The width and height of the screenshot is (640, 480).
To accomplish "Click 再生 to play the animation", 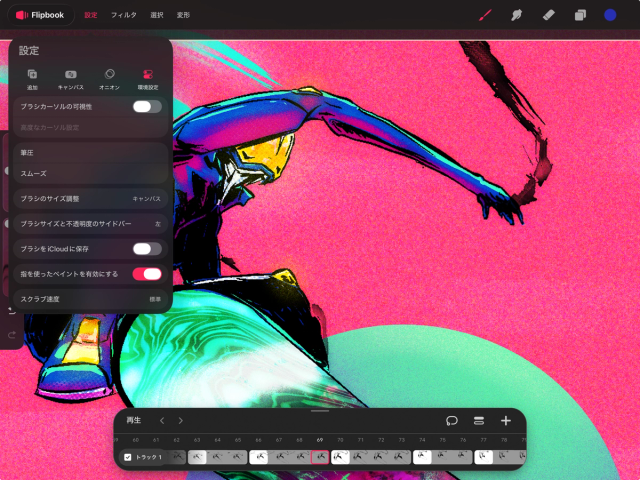I will [133, 420].
